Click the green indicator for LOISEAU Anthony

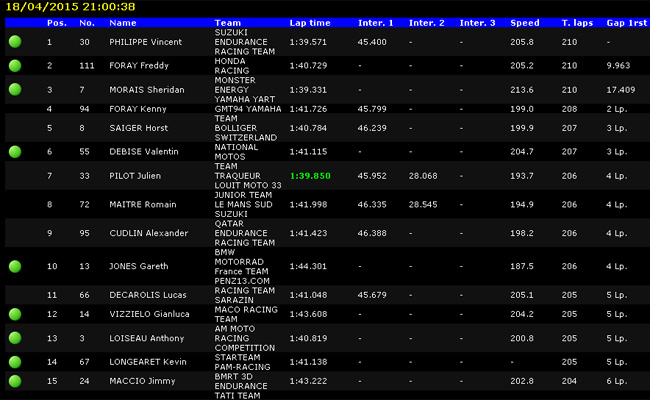click(15, 338)
